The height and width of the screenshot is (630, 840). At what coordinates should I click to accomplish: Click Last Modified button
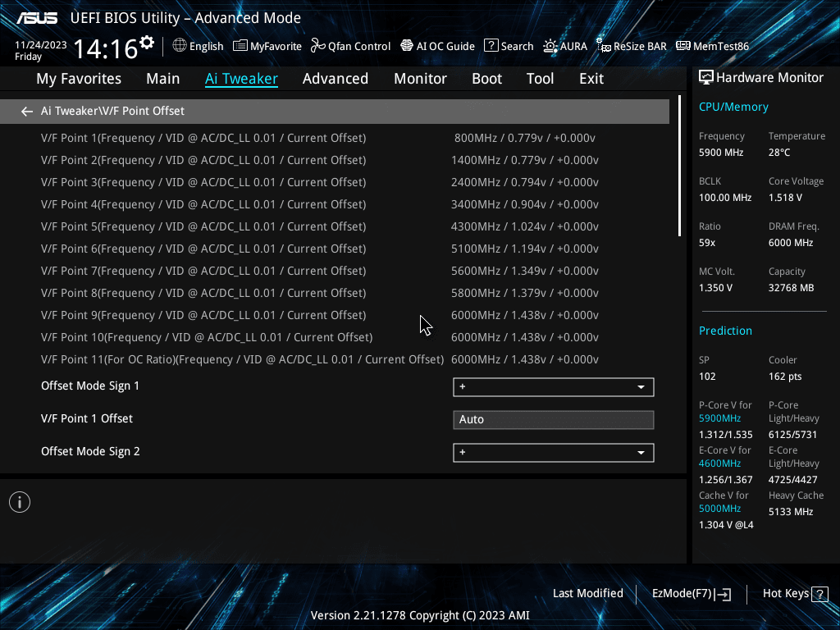(588, 594)
